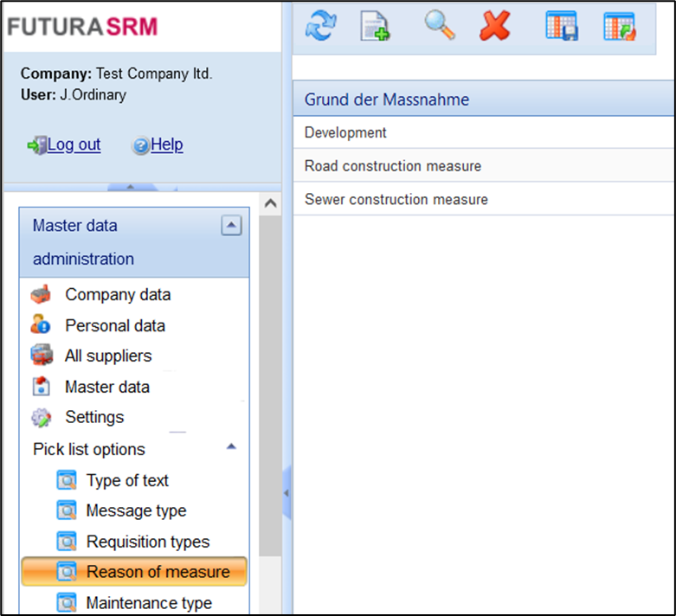Select All suppliers in sidebar
Screen dimensions: 676x616
click(x=108, y=356)
